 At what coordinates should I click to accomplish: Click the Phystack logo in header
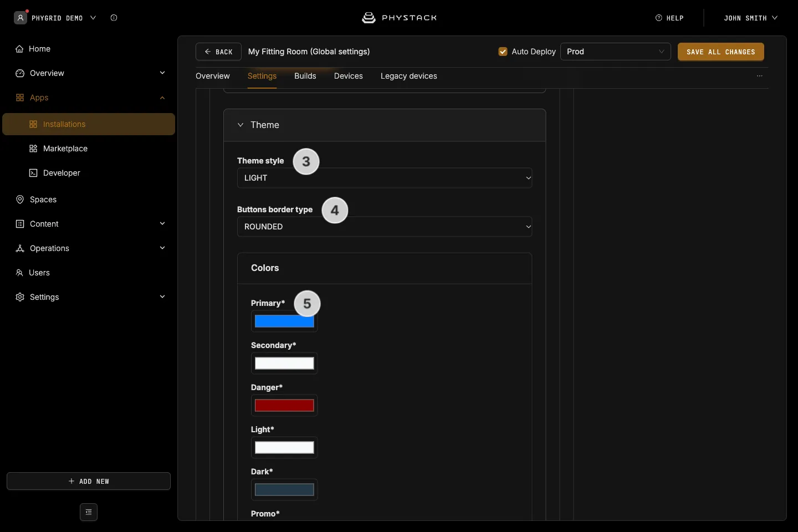pos(400,18)
